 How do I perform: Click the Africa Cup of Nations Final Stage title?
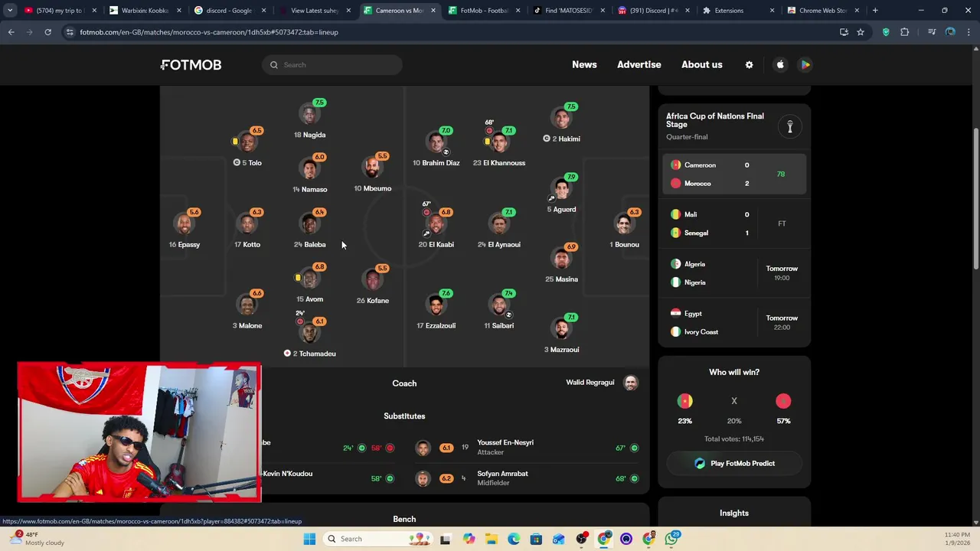(715, 120)
